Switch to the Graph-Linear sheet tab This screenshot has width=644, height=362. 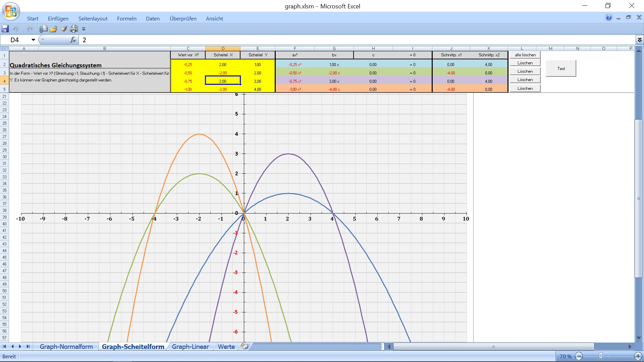click(x=190, y=347)
